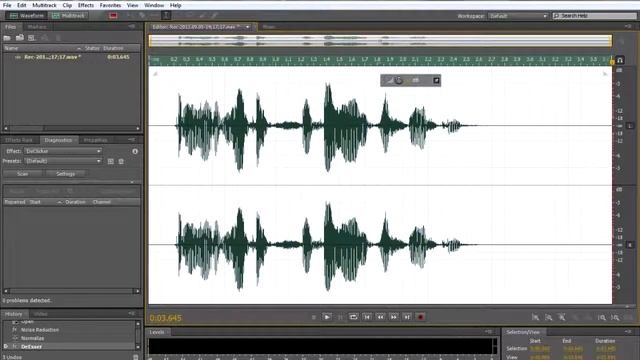Move playhead to next marker
Image resolution: width=640 pixels, height=360 pixels.
tap(407, 317)
